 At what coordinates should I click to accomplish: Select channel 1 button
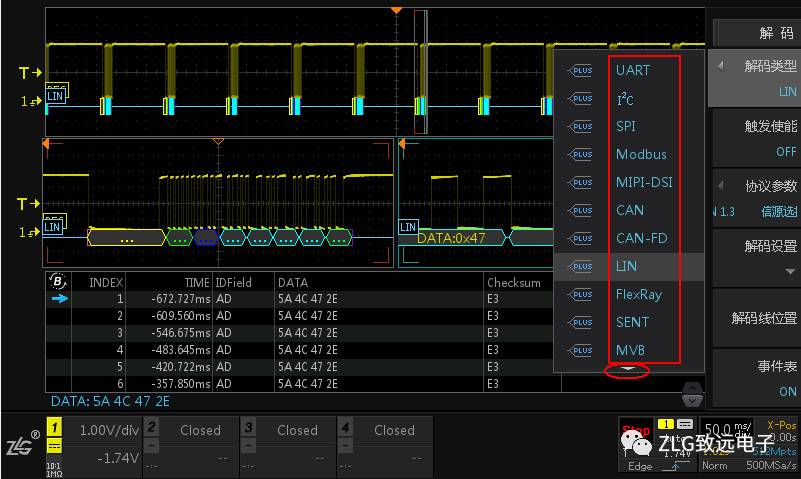click(55, 427)
